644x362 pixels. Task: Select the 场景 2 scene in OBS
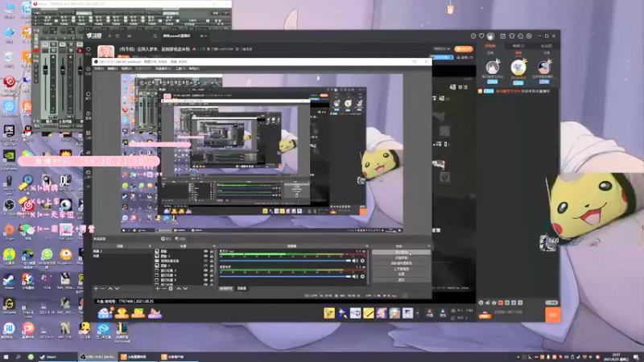pyautogui.click(x=122, y=251)
